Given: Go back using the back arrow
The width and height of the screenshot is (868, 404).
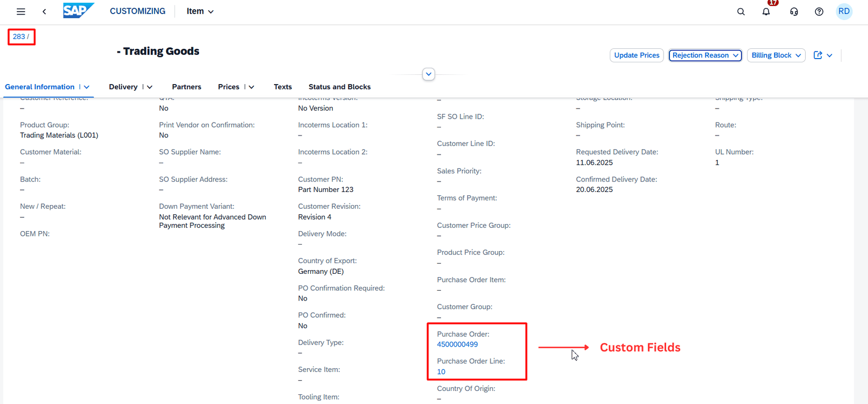Looking at the screenshot, I should click(x=44, y=11).
